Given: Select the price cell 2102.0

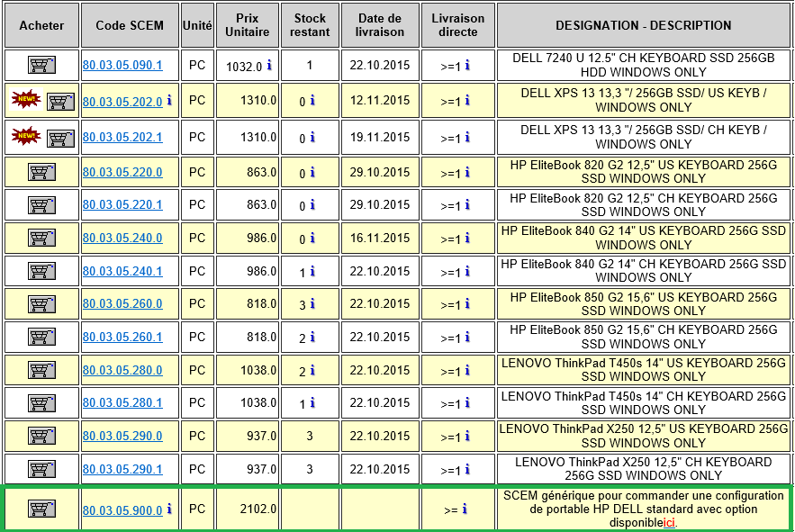Looking at the screenshot, I should tap(248, 509).
